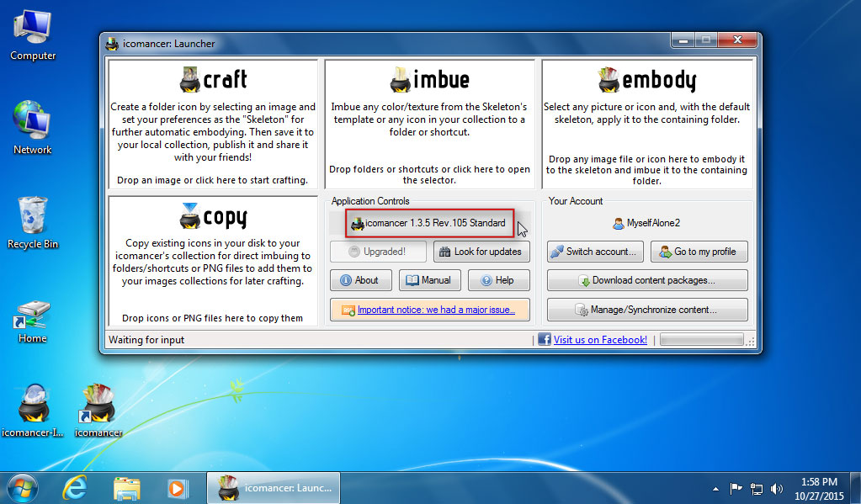Image resolution: width=861 pixels, height=504 pixels.
Task: Close the icomancer Launcher window
Action: click(x=737, y=40)
